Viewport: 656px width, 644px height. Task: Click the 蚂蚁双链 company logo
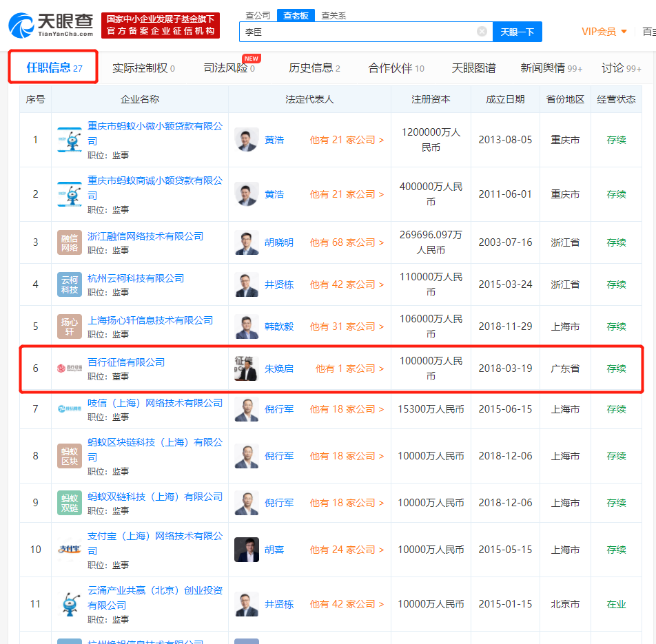point(70,503)
